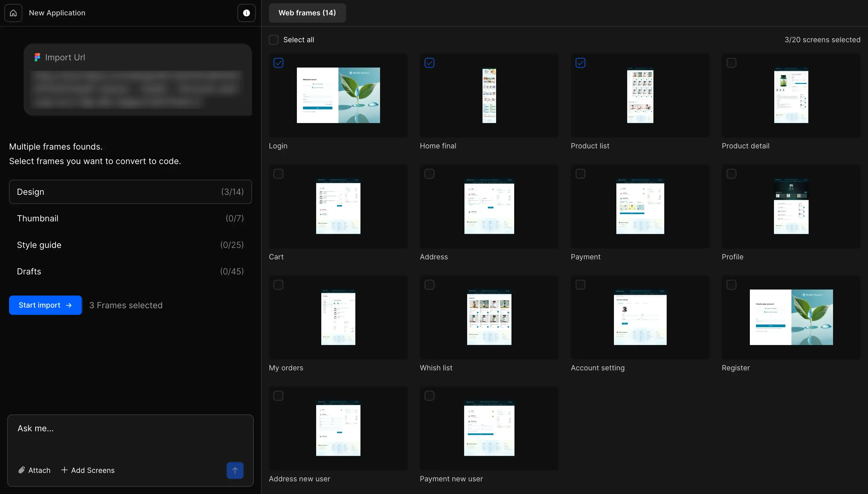
Task: Uncheck the Login frame checkbox
Action: 278,63
